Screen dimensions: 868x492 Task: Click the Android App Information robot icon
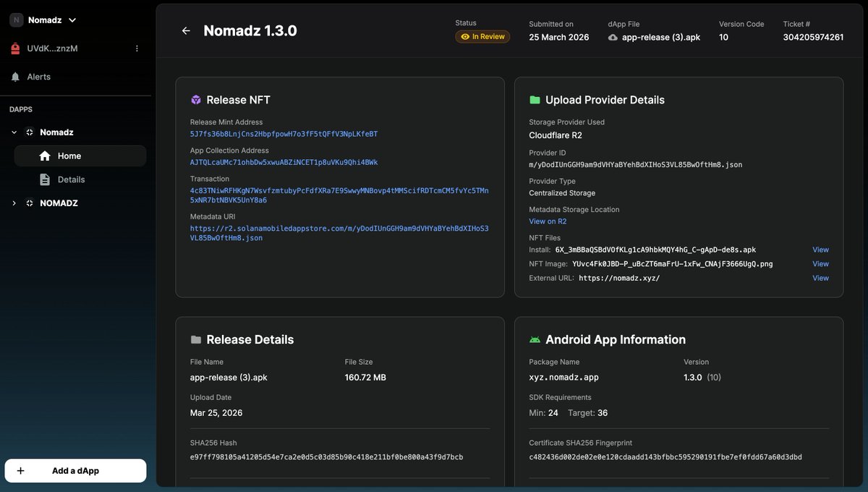pyautogui.click(x=535, y=339)
